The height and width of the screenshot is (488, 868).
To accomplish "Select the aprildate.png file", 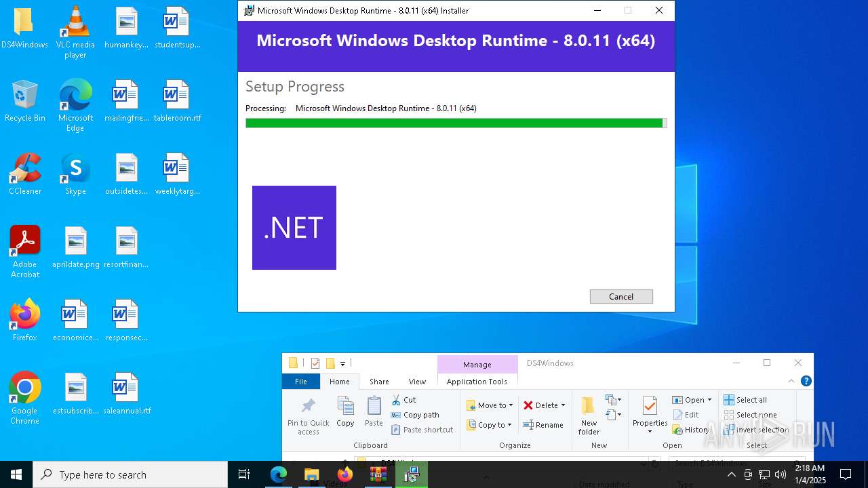I will tap(75, 248).
